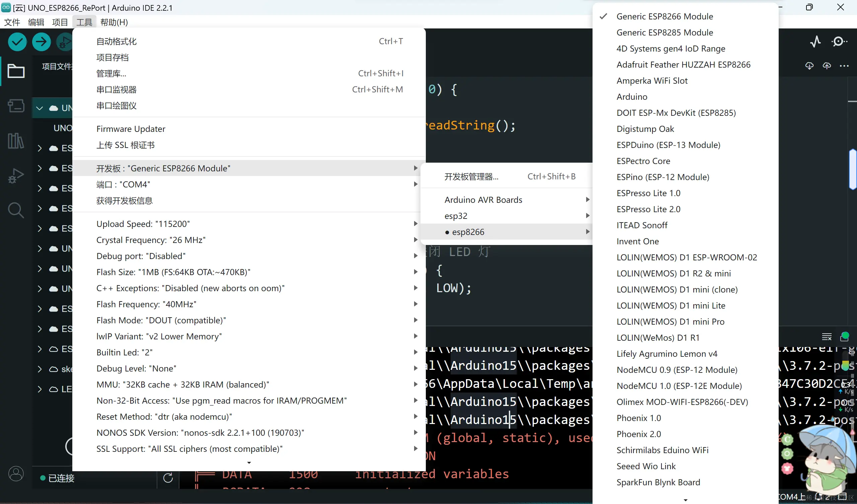Collapse the expanded cloud sketch tree row

click(x=40, y=108)
